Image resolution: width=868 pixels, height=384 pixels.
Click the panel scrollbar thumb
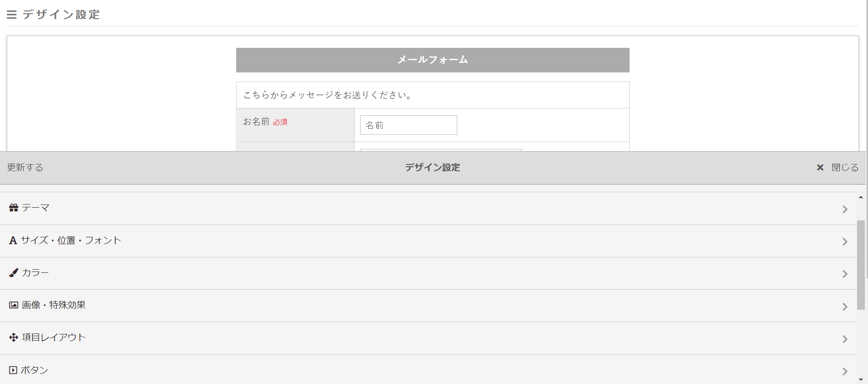click(861, 264)
